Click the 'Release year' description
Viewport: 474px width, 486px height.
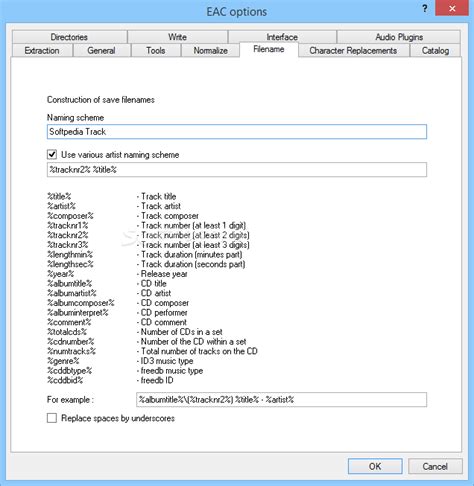click(x=162, y=274)
